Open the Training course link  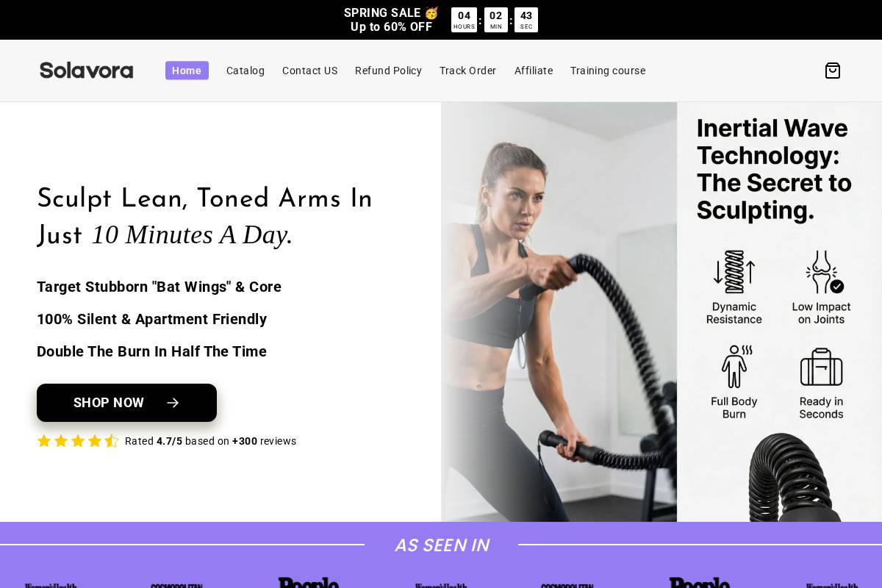tap(608, 71)
